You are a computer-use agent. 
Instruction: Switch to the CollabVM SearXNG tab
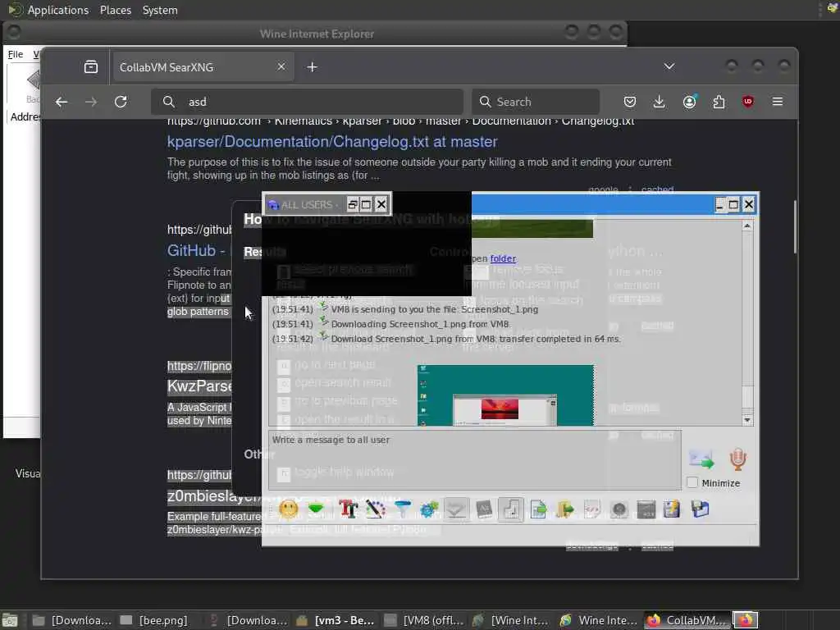pos(203,67)
